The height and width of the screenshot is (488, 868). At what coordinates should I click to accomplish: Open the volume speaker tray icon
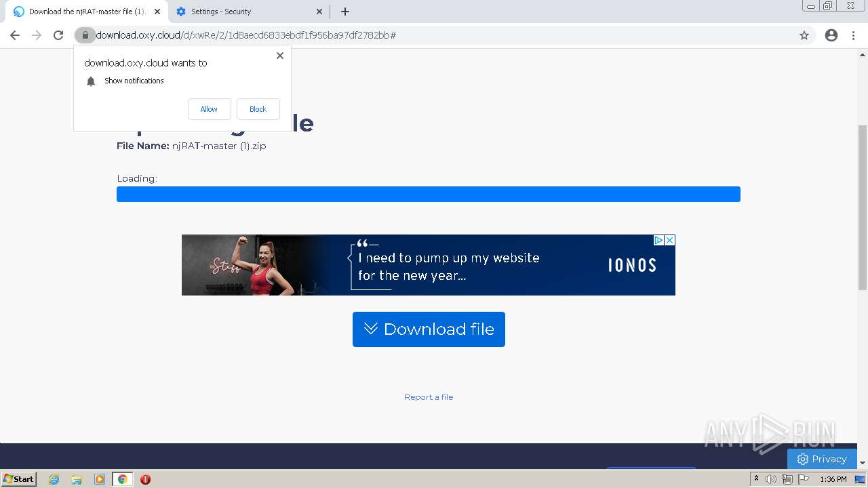(x=771, y=479)
